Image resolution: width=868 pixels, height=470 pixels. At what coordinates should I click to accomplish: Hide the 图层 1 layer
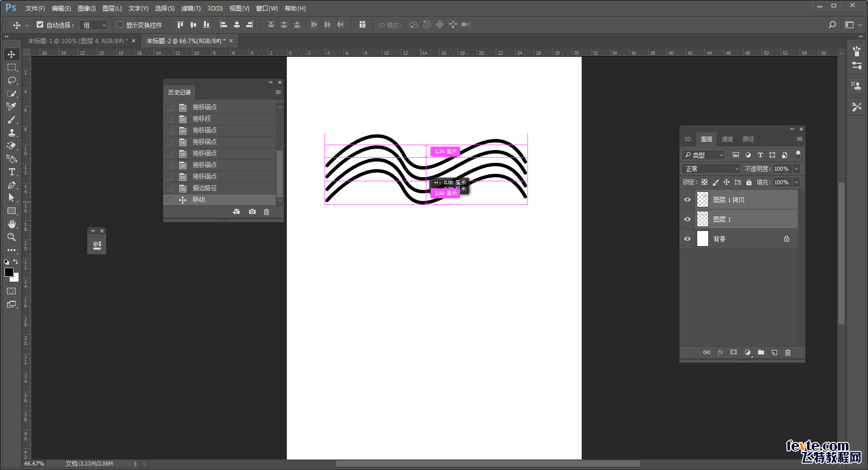(687, 219)
